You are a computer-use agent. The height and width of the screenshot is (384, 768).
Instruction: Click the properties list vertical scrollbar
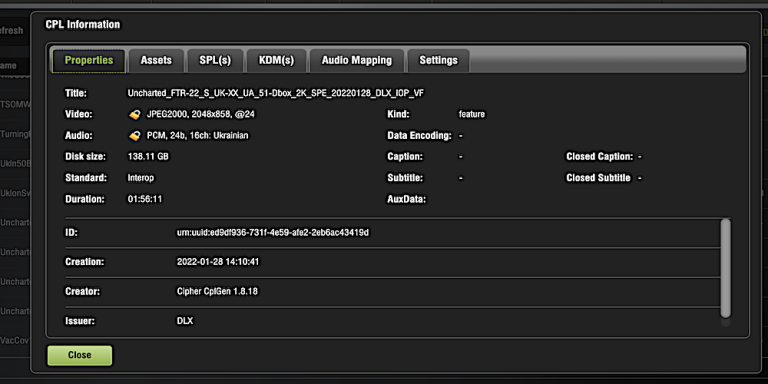click(x=725, y=268)
